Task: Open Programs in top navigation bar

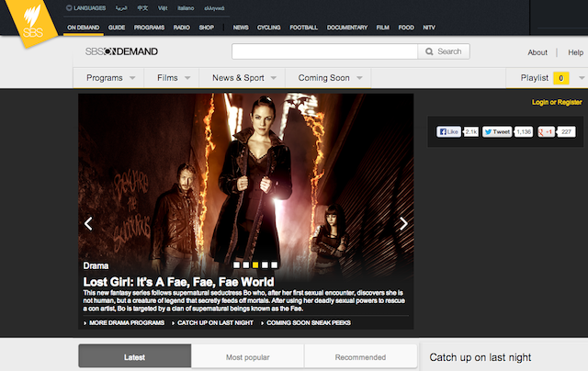Action: [149, 28]
